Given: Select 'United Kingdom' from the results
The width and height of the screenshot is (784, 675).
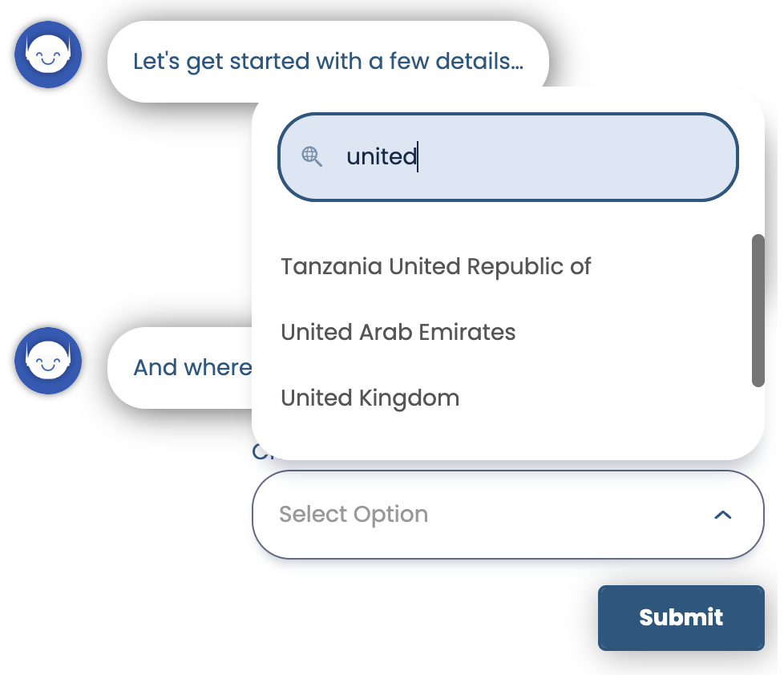Looking at the screenshot, I should pyautogui.click(x=370, y=398).
